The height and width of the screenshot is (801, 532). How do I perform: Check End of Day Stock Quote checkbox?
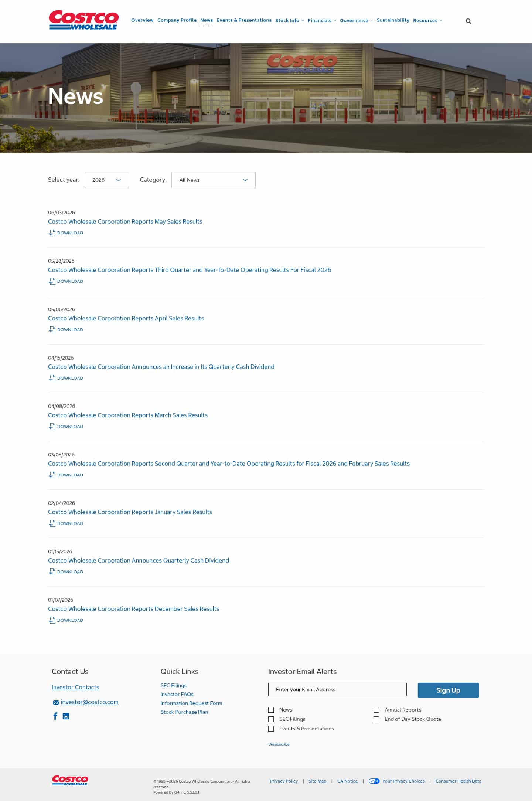376,719
